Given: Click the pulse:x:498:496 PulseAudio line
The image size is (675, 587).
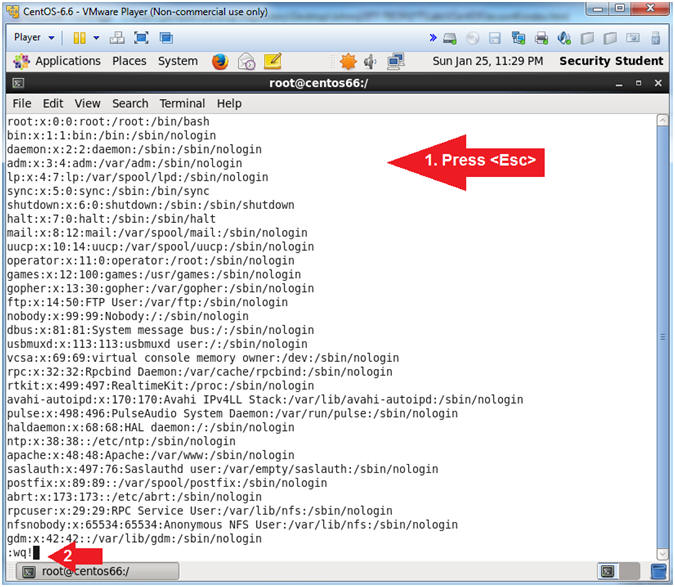Looking at the screenshot, I should tap(232, 414).
